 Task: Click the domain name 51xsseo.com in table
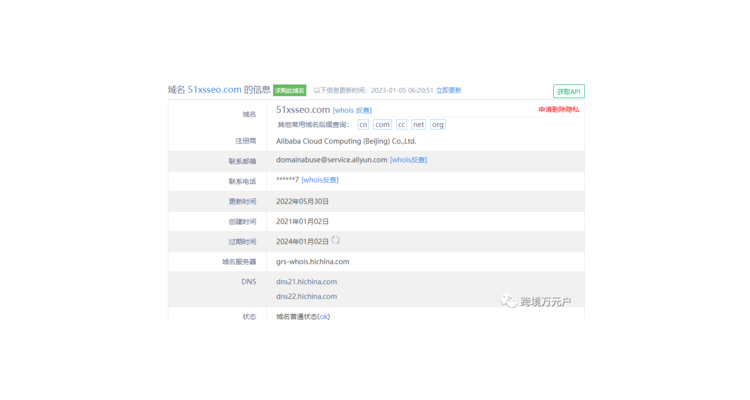click(x=303, y=110)
